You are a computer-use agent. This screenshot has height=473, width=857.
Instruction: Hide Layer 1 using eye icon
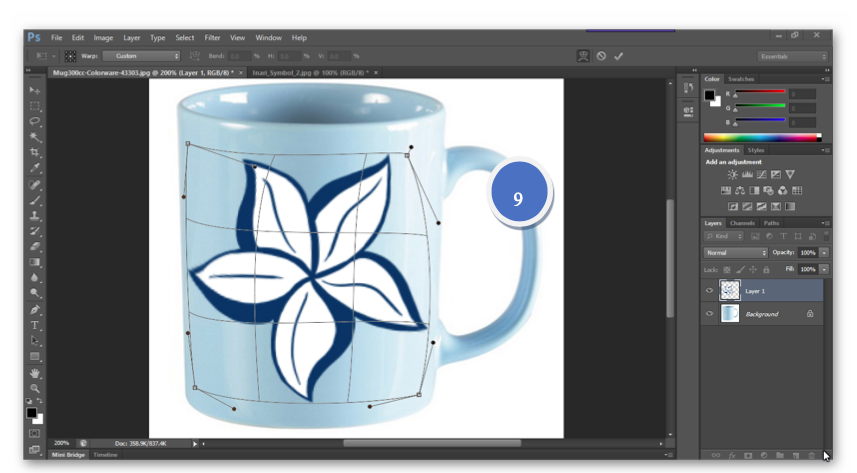point(710,291)
